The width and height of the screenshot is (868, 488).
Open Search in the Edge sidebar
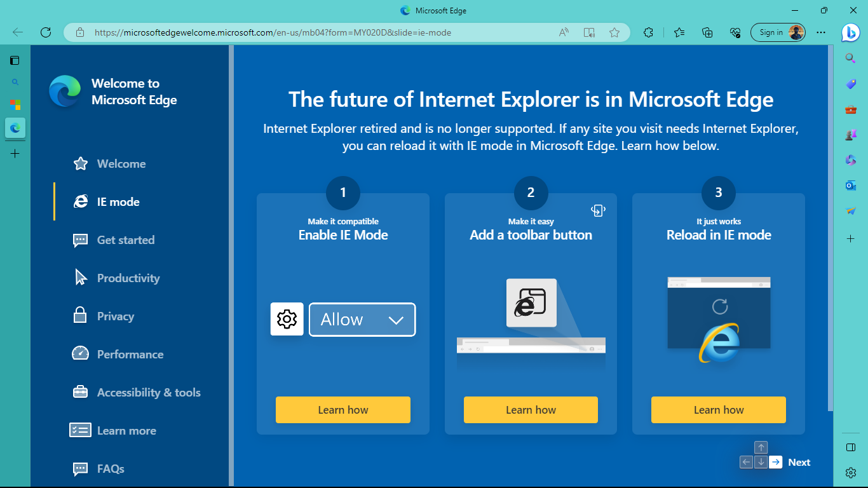click(851, 58)
